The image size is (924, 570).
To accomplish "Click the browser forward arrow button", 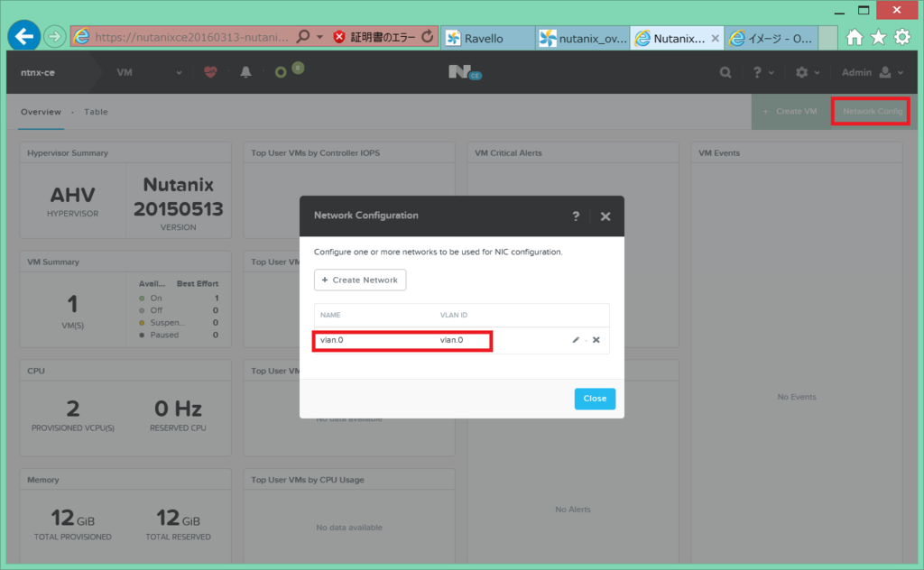I will 54,37.
